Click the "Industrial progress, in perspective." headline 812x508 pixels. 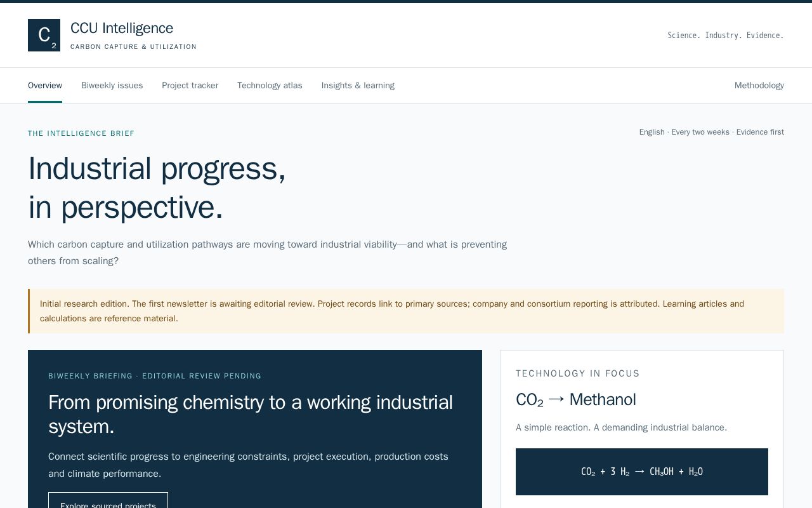coord(157,188)
